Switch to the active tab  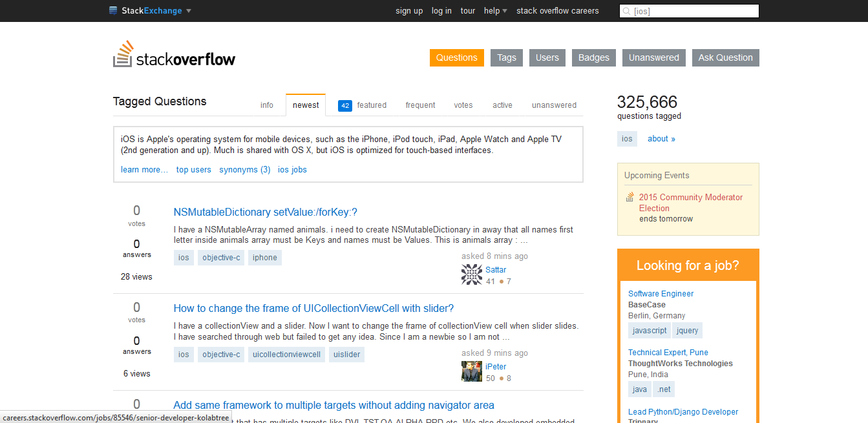tap(502, 105)
